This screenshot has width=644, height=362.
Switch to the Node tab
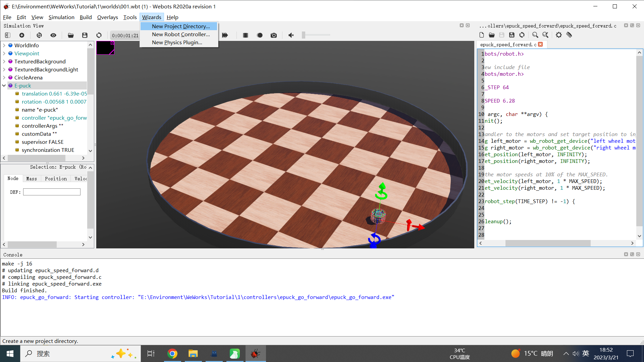[13, 179]
